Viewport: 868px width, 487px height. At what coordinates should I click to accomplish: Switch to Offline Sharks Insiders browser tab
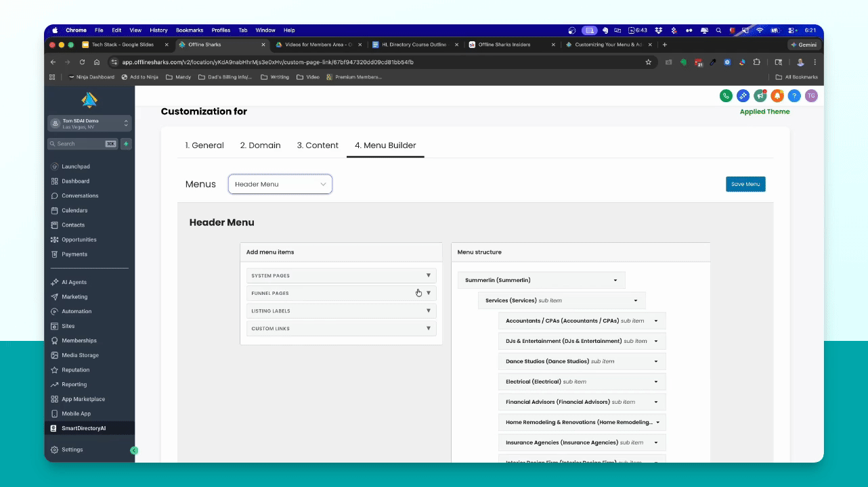[x=504, y=45]
